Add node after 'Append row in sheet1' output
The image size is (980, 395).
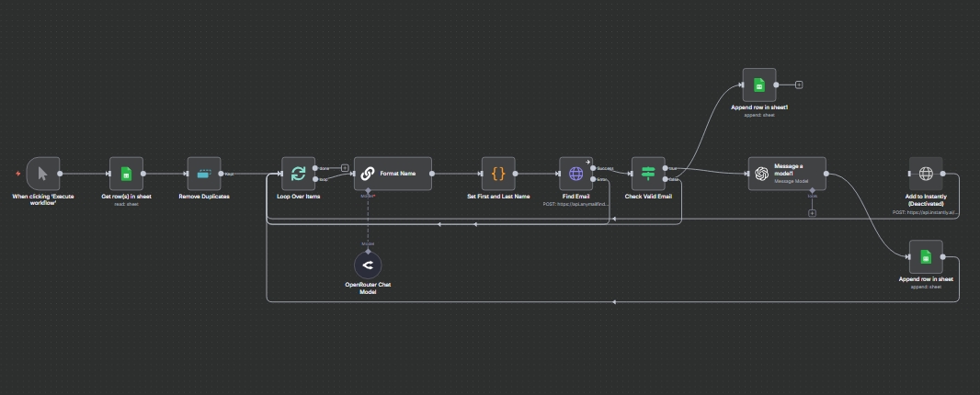coord(799,85)
